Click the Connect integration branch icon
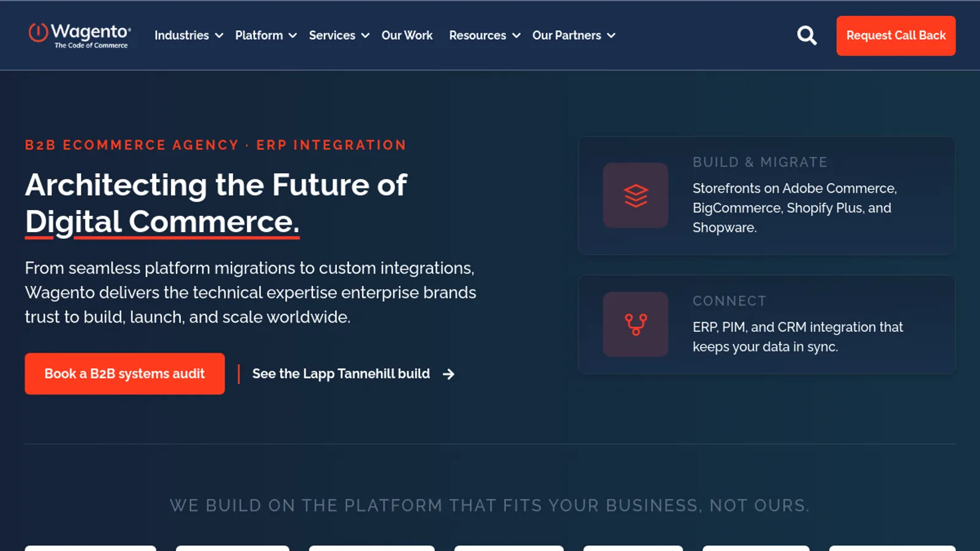The height and width of the screenshot is (551, 980). pyautogui.click(x=636, y=324)
